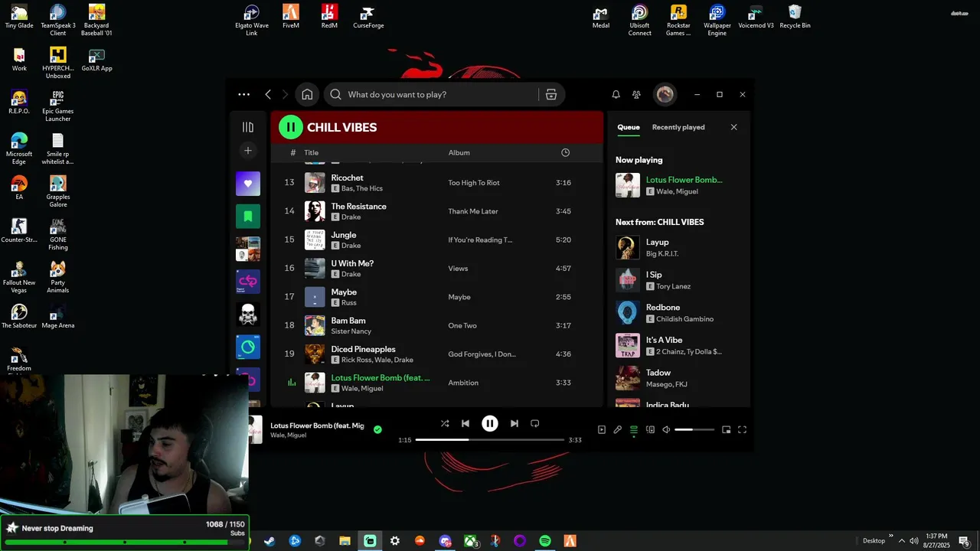980x551 pixels.
Task: Click the duration clock column icon
Action: click(565, 153)
